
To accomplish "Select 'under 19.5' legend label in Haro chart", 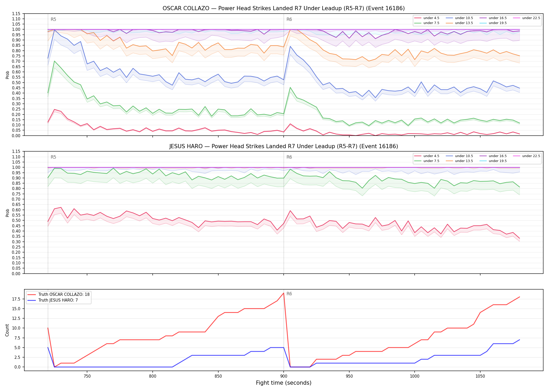I will coord(498,161).
